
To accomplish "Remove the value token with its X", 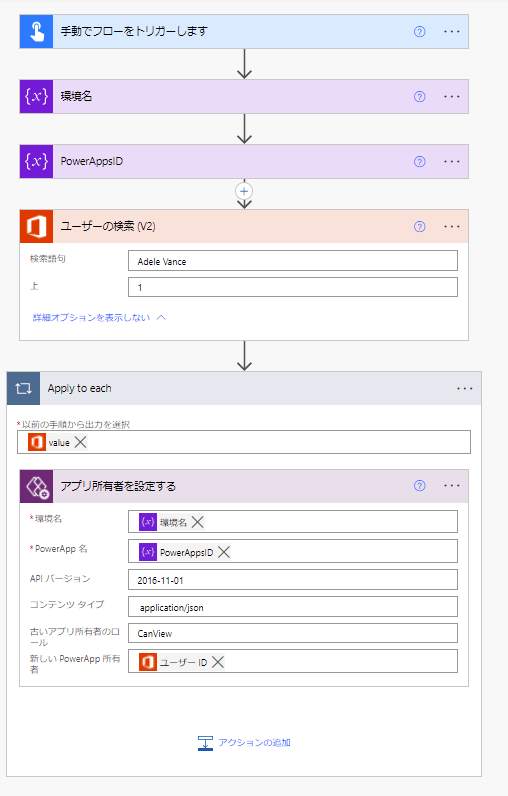I will pyautogui.click(x=80, y=442).
